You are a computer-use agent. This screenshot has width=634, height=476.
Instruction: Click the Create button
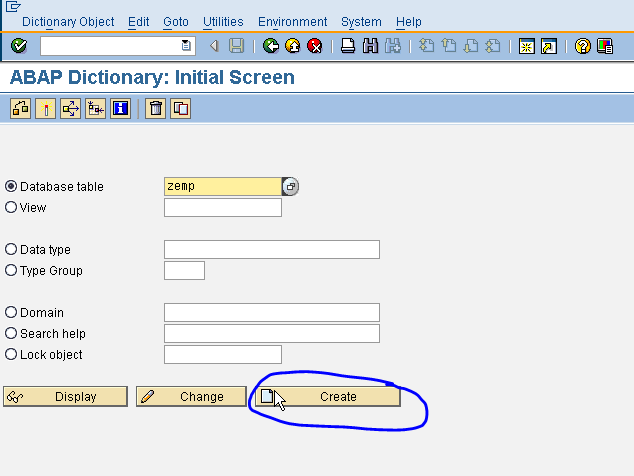328,397
